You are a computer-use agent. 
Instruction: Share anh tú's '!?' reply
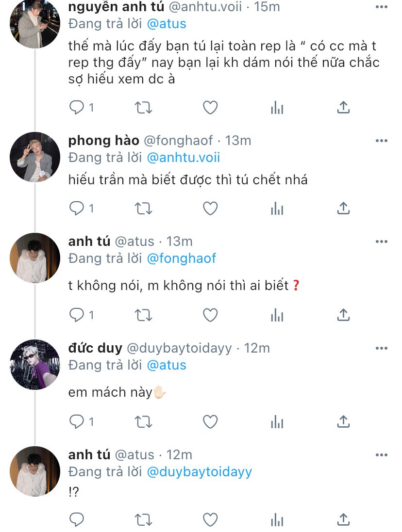coord(343,519)
